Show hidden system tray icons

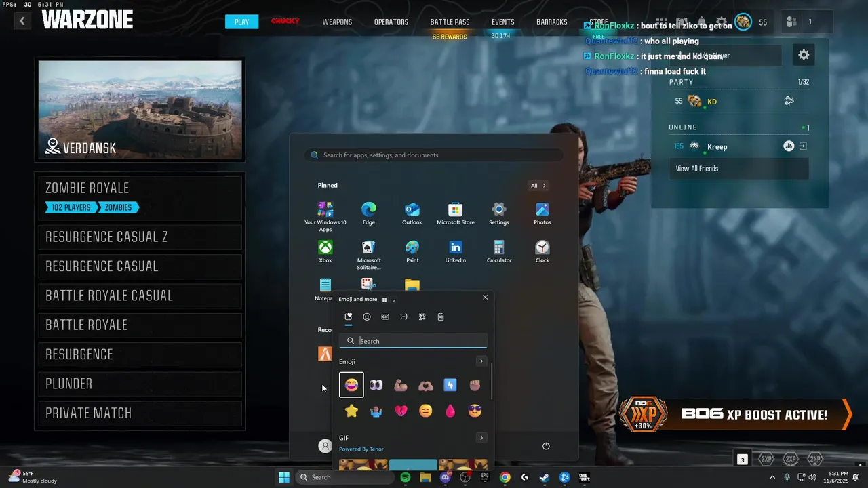point(772,477)
